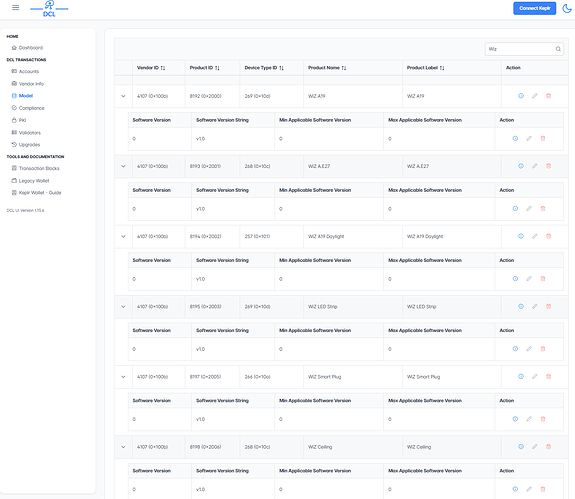Open Validators in sidebar

26,133
